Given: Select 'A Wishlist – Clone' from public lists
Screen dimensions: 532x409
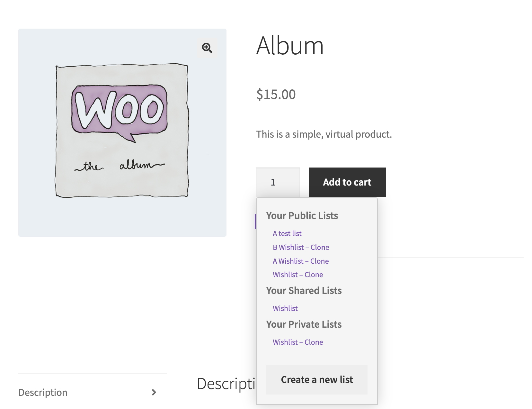Looking at the screenshot, I should 300,261.
